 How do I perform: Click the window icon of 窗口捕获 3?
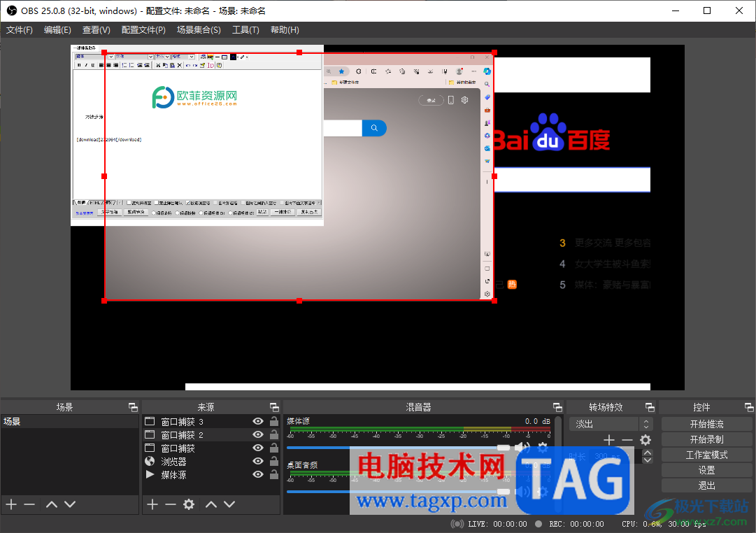click(x=150, y=421)
